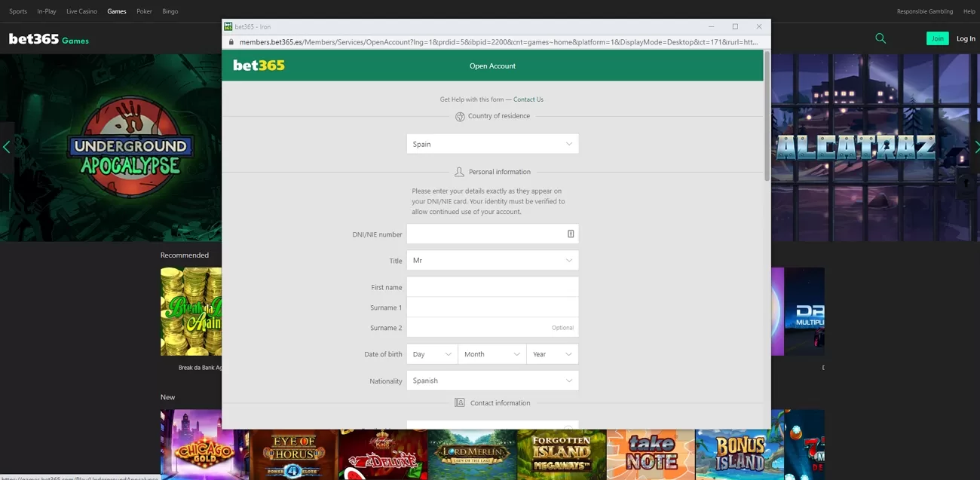Image resolution: width=980 pixels, height=480 pixels.
Task: Click into the First name field
Action: point(492,286)
